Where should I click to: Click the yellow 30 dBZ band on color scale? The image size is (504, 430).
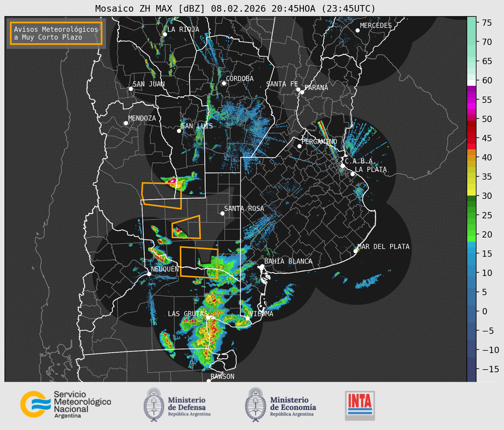coord(471,193)
